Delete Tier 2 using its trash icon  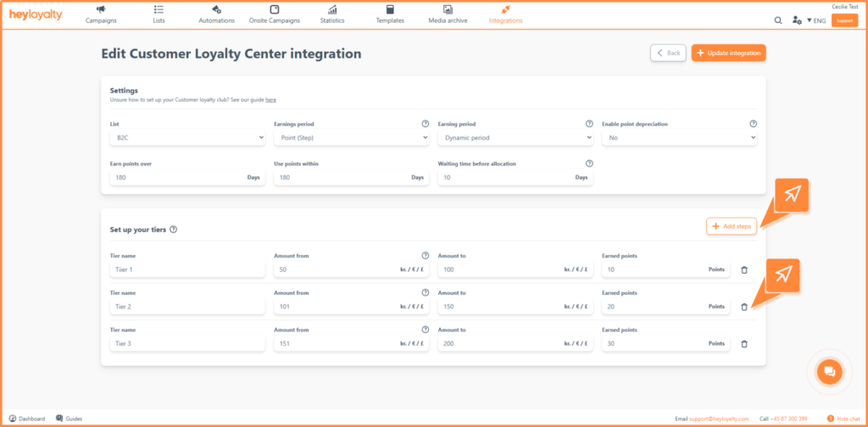(x=744, y=307)
